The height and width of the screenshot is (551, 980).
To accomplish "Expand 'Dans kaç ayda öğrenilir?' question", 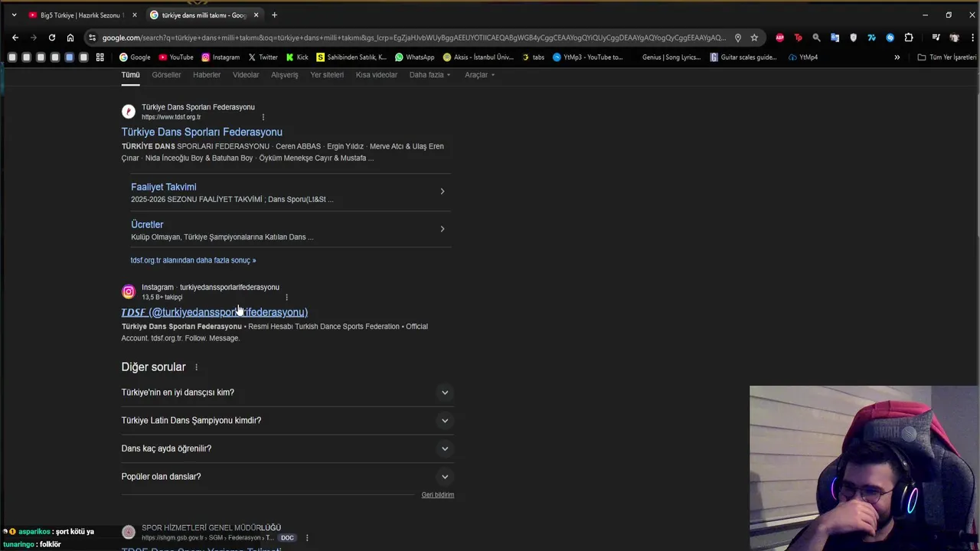I will tap(287, 448).
